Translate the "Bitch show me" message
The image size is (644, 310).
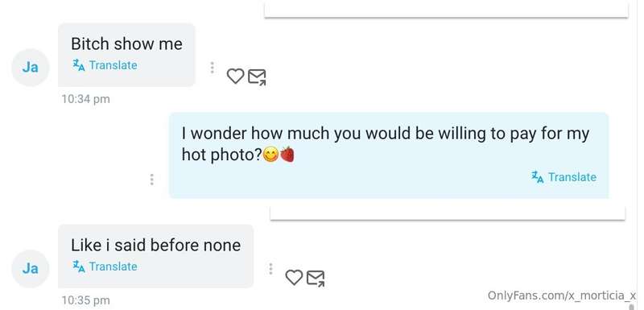(105, 65)
